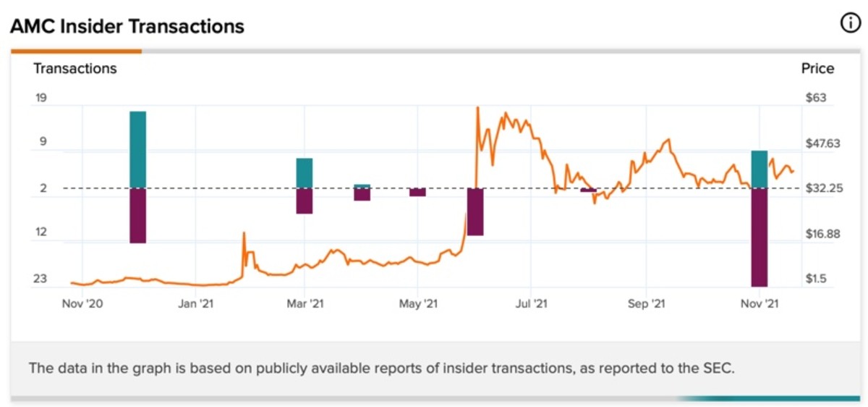868x407 pixels.
Task: Click the '$32.25' price value
Action: [823, 188]
